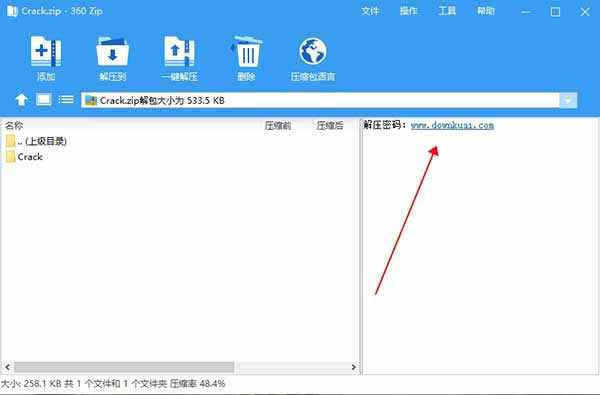Maximize the 360 Zip window

(555, 12)
